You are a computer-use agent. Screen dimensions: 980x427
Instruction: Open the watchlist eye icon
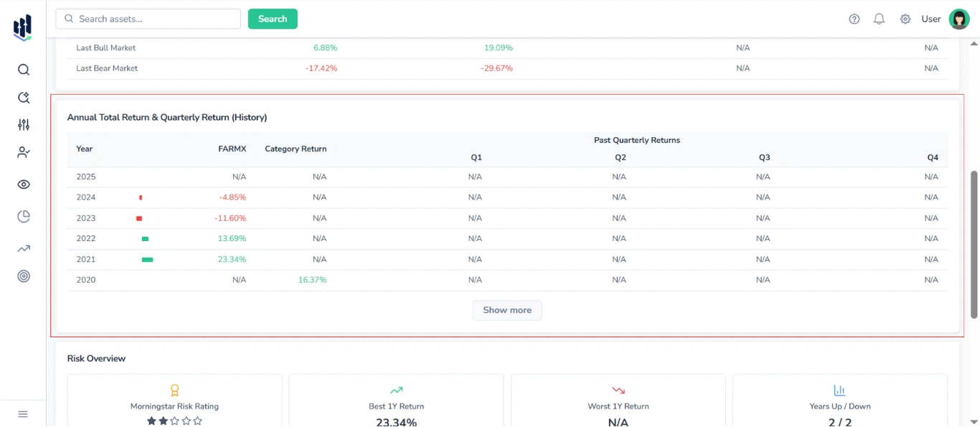(23, 184)
